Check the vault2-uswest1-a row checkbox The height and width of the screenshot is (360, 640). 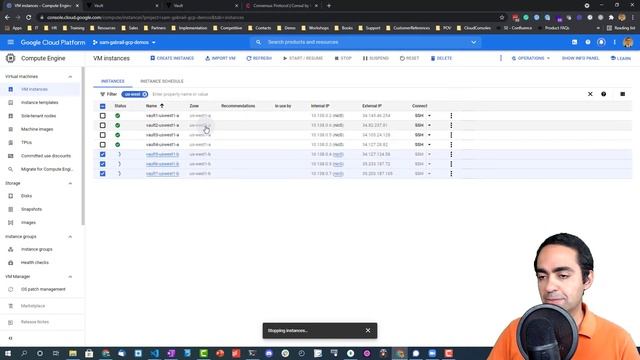point(102,125)
